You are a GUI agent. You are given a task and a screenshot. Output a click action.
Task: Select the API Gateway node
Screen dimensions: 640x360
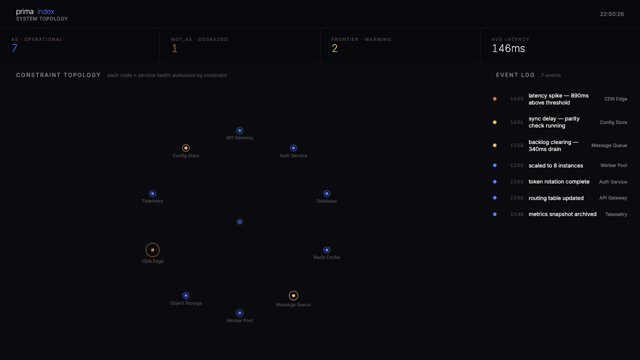[x=240, y=131]
